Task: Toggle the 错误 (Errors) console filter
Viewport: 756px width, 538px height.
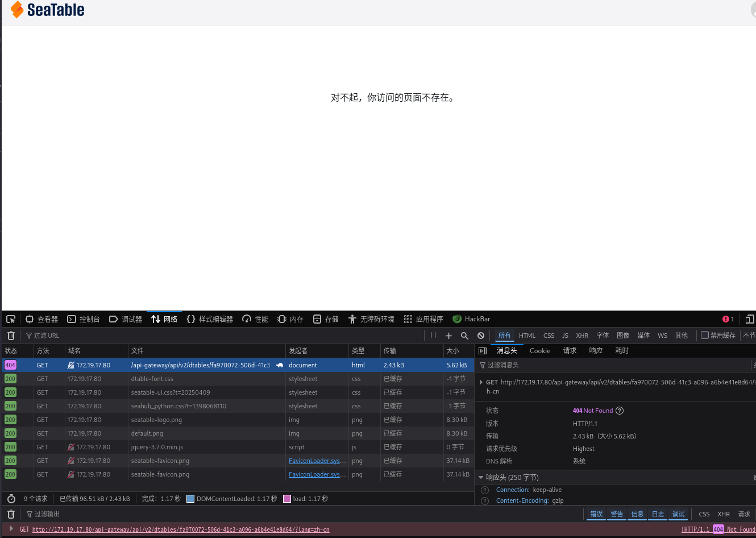Action: (x=596, y=514)
